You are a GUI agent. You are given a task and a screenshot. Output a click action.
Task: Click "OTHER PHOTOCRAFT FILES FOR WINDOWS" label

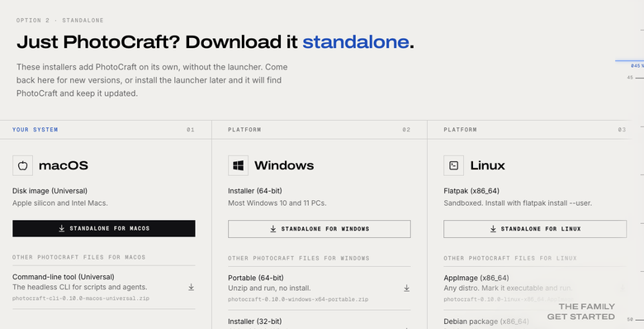[x=299, y=258]
